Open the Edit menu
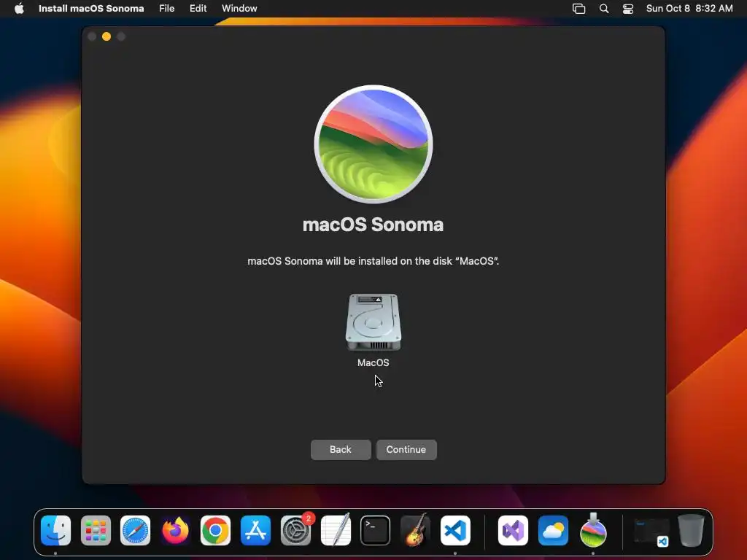Screen dimensions: 747x560 [x=198, y=9]
